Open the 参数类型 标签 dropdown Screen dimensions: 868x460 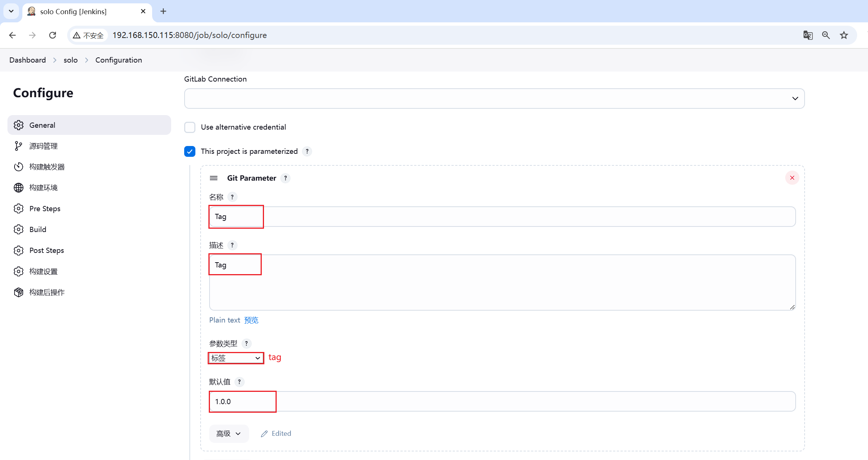point(236,358)
